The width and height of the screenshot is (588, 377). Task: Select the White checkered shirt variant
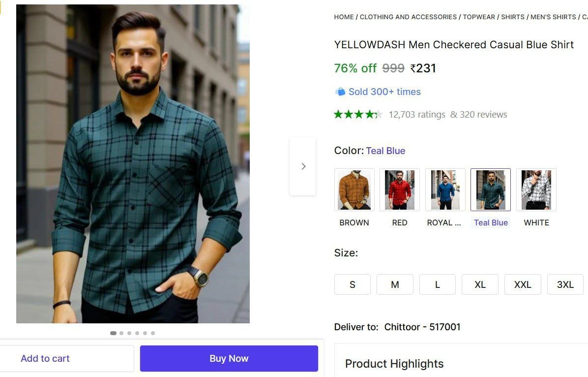pyautogui.click(x=536, y=189)
